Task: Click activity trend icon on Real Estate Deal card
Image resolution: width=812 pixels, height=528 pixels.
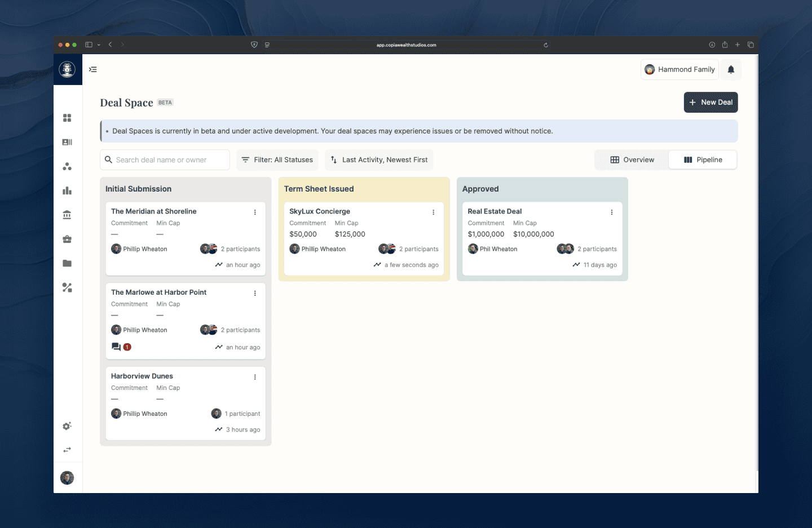Action: tap(576, 265)
